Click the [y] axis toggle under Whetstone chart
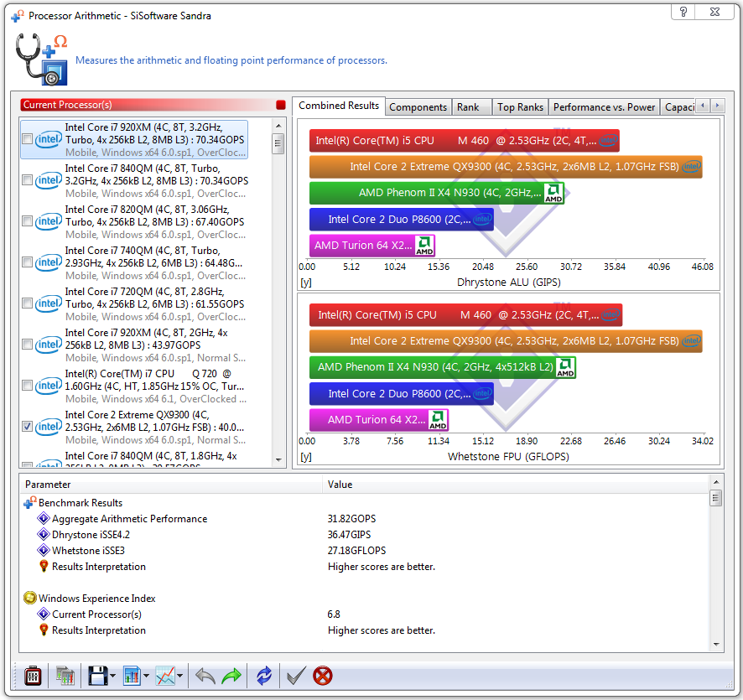The image size is (743, 700). pyautogui.click(x=306, y=457)
